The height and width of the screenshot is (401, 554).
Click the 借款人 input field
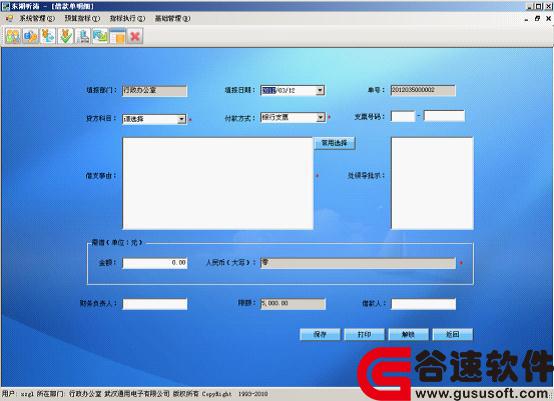pos(423,304)
